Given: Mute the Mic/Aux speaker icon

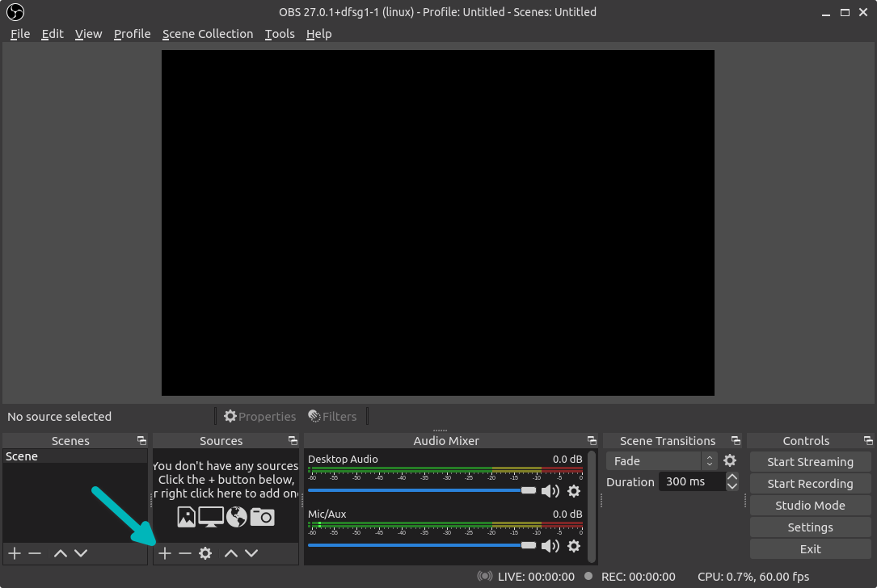Looking at the screenshot, I should click(550, 545).
